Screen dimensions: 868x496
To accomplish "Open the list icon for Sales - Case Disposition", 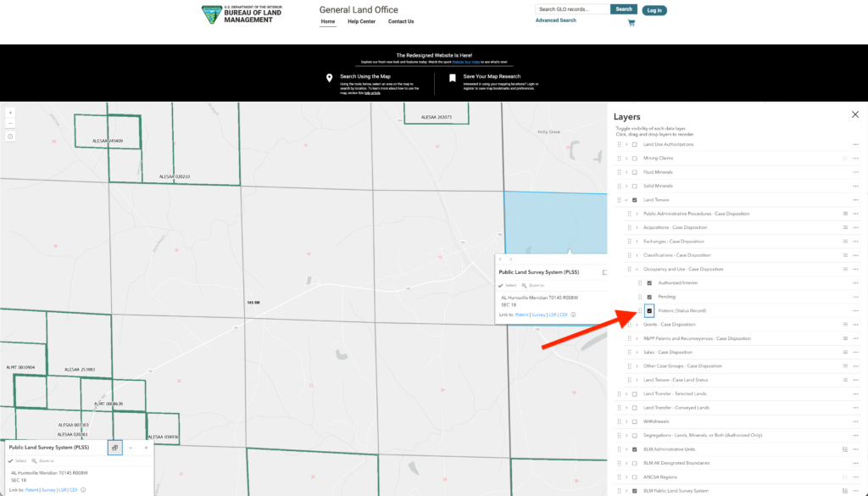I will (845, 352).
